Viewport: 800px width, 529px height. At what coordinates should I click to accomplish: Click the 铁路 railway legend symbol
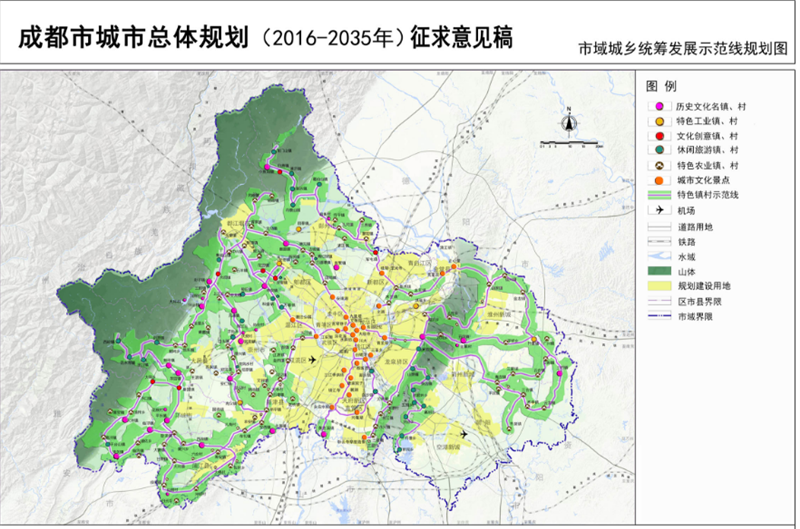point(658,243)
